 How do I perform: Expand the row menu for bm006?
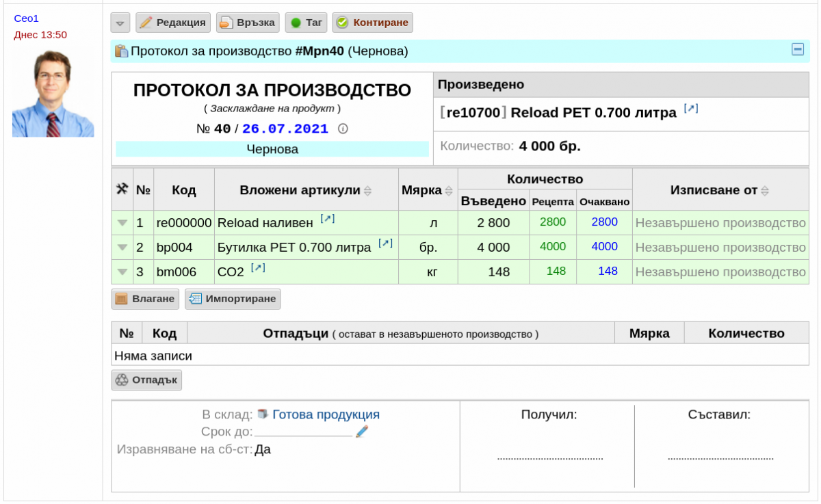pos(122,272)
